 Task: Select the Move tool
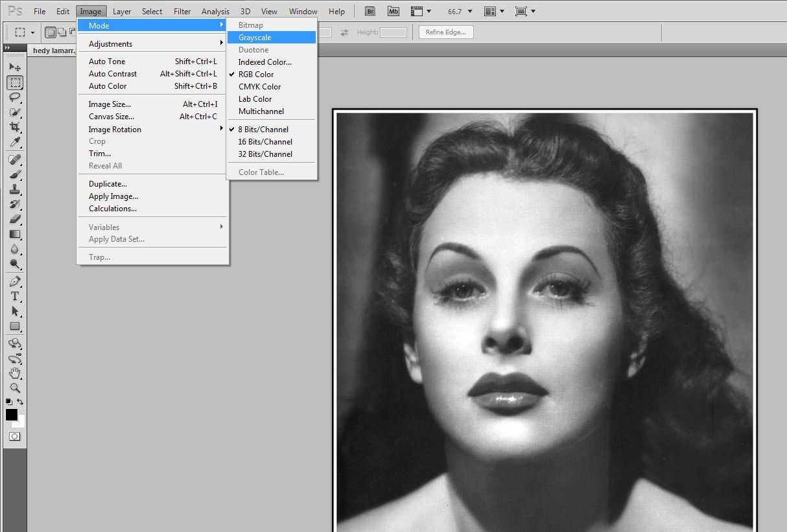(x=14, y=67)
